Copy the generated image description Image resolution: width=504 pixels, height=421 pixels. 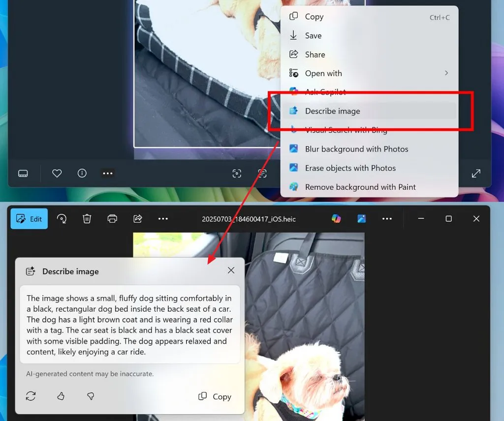click(x=215, y=396)
